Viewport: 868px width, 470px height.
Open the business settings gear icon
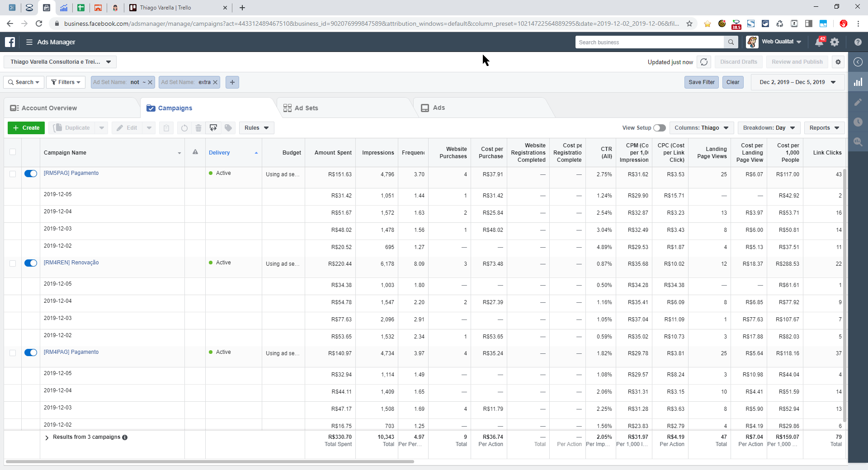coord(835,42)
